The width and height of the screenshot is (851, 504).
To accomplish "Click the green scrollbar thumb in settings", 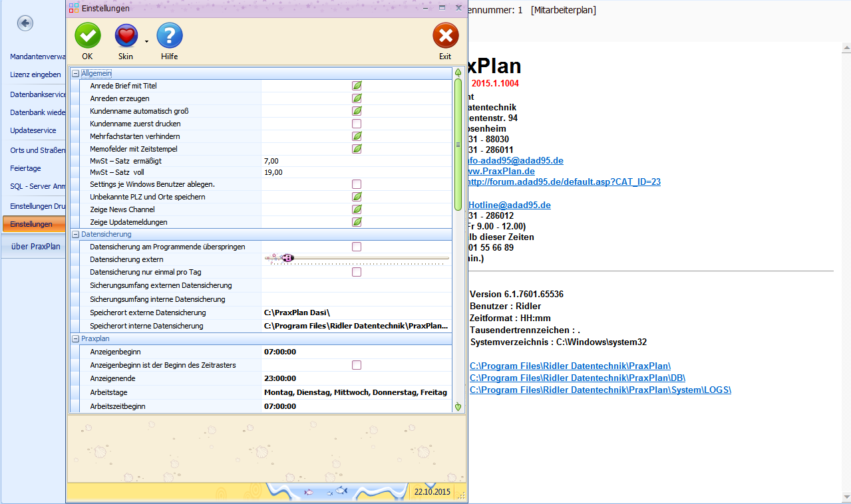I will point(458,144).
